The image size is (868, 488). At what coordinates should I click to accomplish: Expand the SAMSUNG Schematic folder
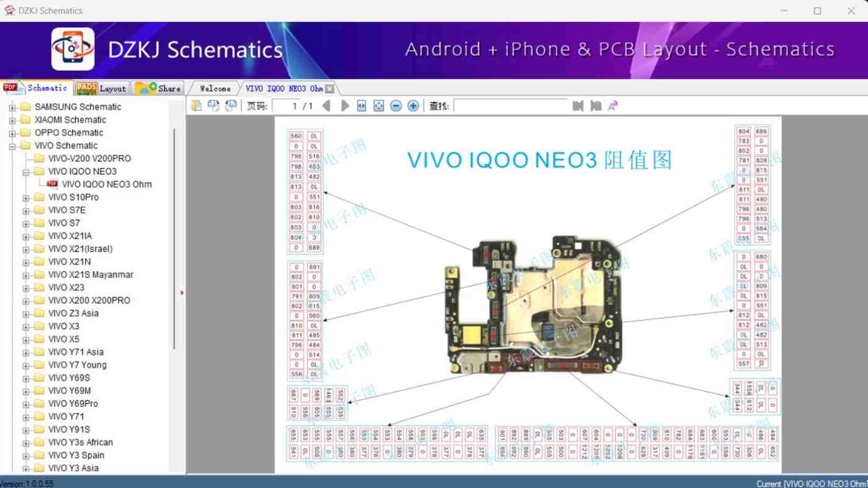click(12, 107)
